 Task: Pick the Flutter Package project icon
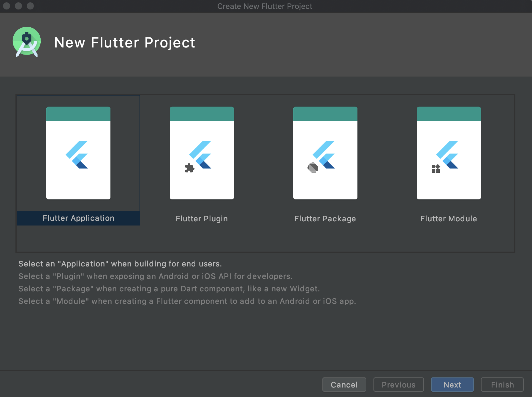coord(325,153)
